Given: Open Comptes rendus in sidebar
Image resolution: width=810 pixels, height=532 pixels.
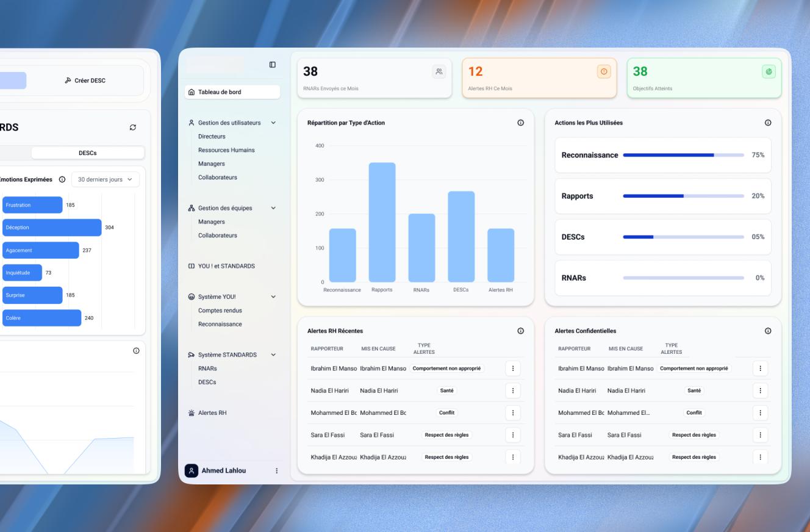Looking at the screenshot, I should point(220,311).
